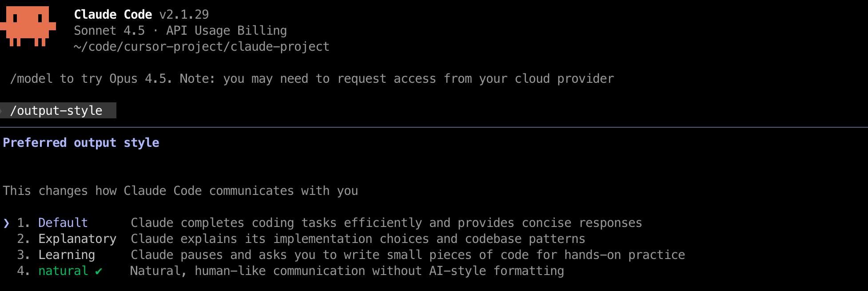
Task: Click the Default style description text
Action: 386,223
